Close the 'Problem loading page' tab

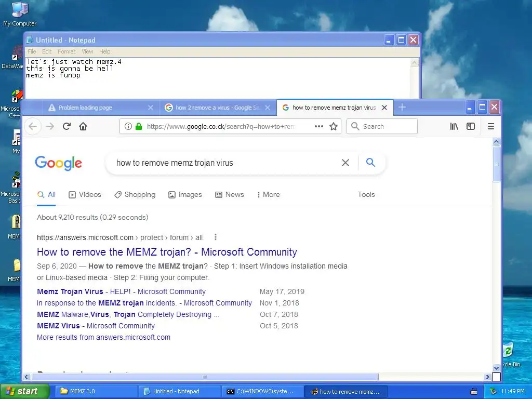[151, 108]
